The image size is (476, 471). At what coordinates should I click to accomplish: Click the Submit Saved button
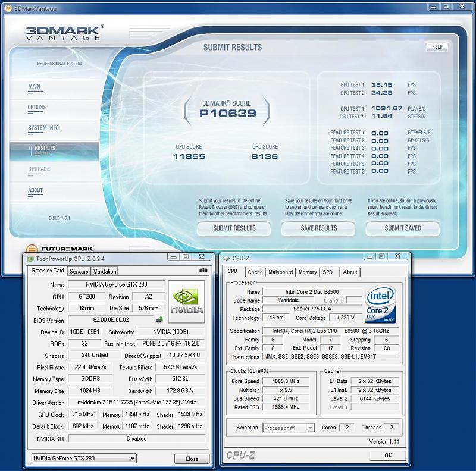[403, 228]
